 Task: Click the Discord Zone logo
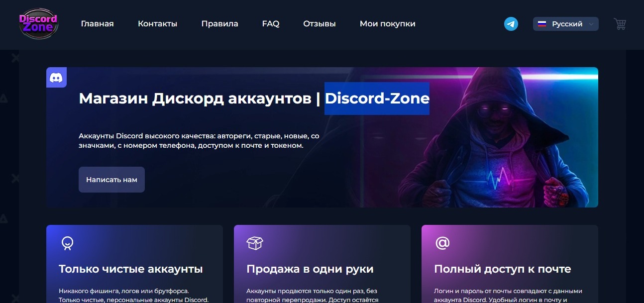point(39,23)
